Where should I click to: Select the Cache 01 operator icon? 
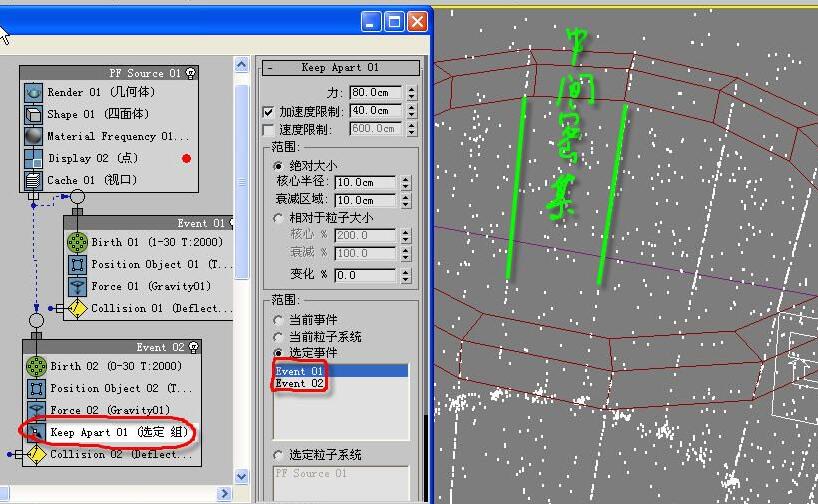[x=33, y=180]
